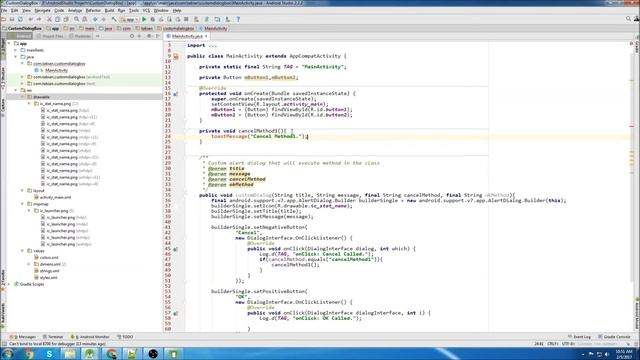Open Chrome from the Windows taskbar
The image size is (640, 360).
pyautogui.click(x=29, y=353)
